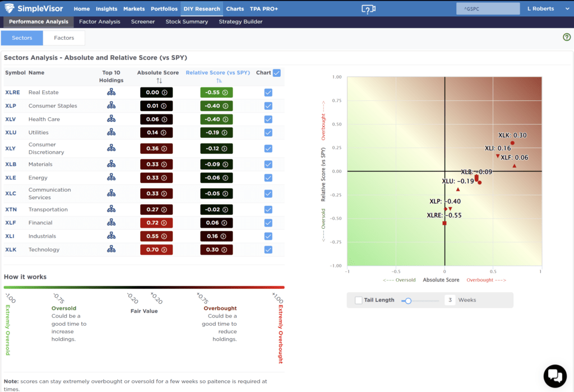Sort by Absolute Score arrows icon
Image resolution: width=574 pixels, height=392 pixels.
tap(159, 81)
